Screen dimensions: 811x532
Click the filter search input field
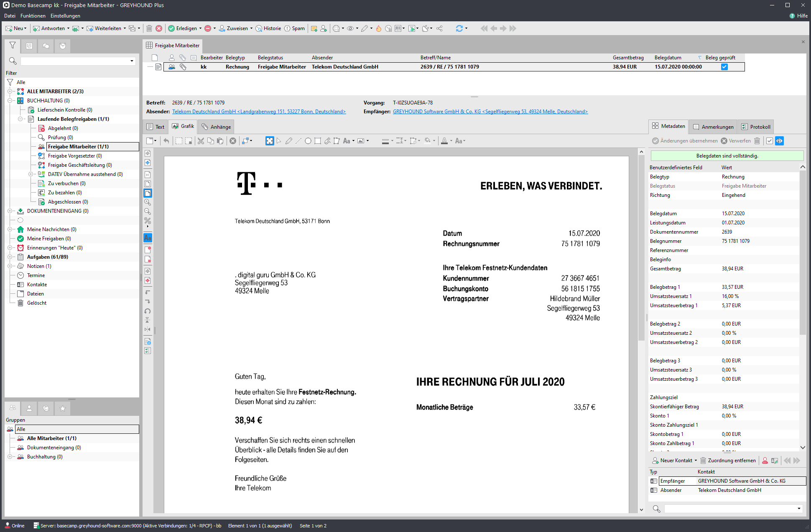pyautogui.click(x=75, y=61)
